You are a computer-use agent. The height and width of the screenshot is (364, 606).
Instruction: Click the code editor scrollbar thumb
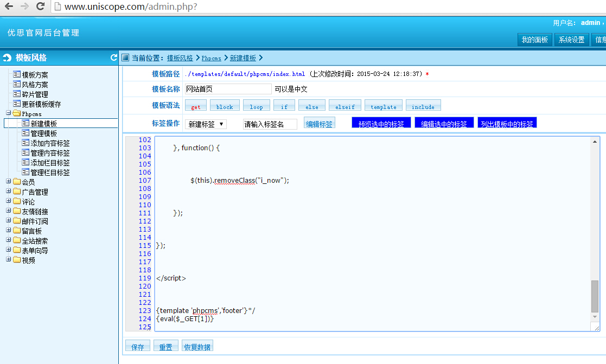click(595, 296)
